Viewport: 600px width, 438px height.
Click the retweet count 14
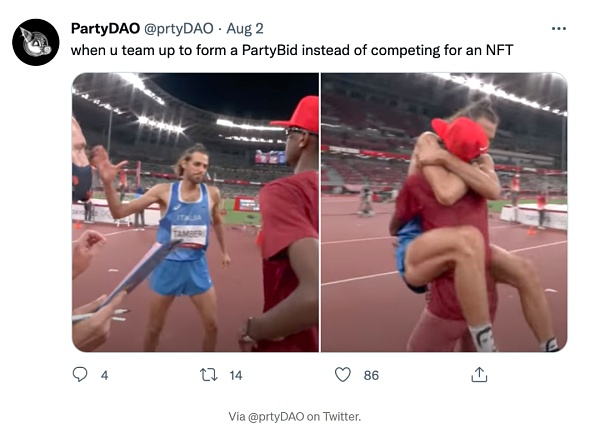point(236,375)
